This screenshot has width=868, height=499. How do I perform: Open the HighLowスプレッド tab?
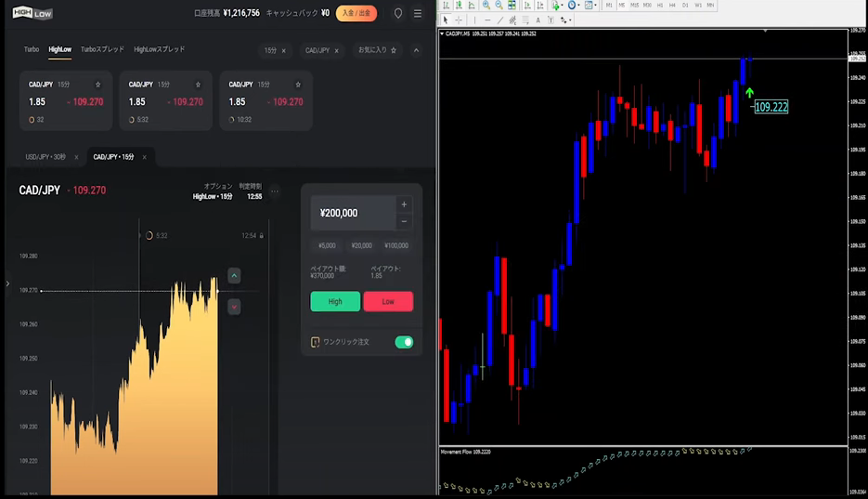click(160, 49)
